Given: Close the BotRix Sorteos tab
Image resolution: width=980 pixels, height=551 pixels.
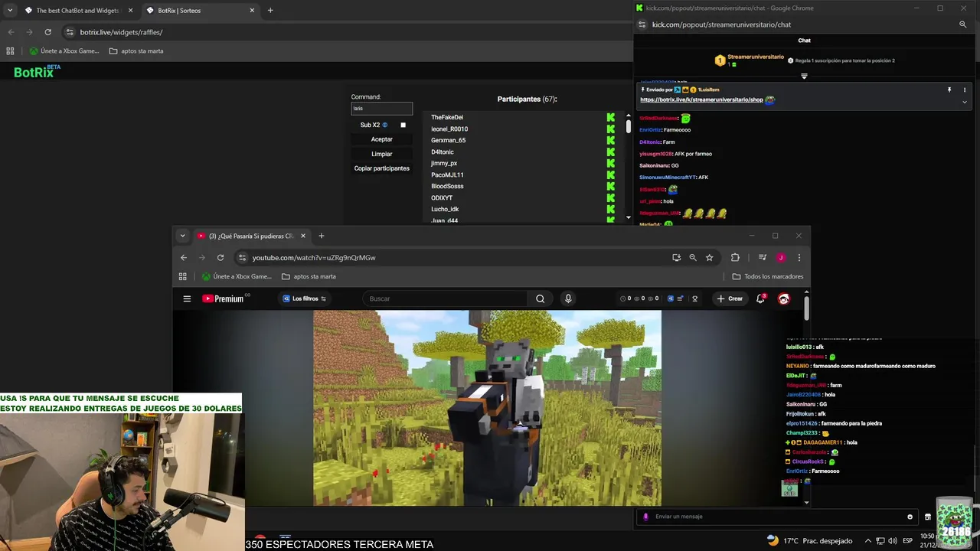Looking at the screenshot, I should 252,11.
